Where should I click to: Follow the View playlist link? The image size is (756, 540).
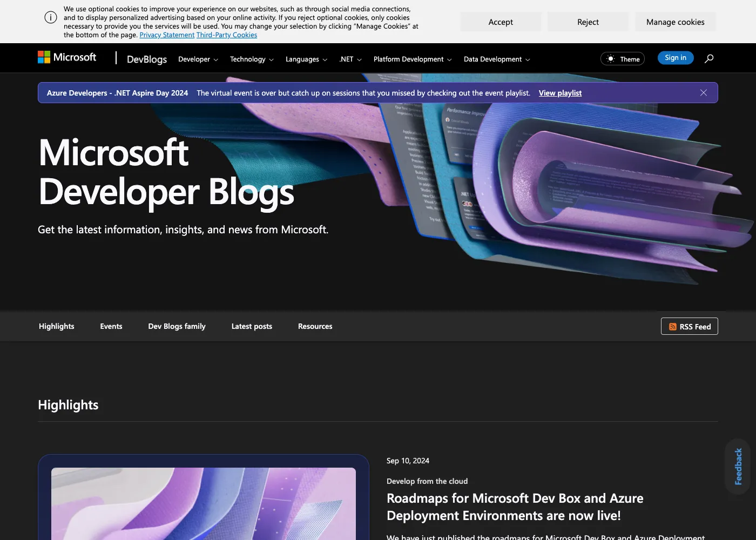(560, 93)
